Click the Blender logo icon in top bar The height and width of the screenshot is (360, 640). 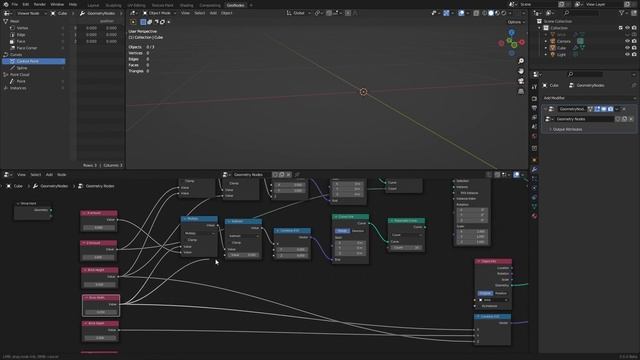[6, 4]
